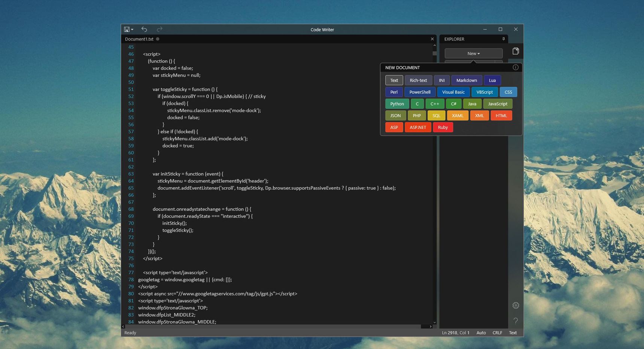Click the Ready status text
644x349 pixels.
(x=130, y=333)
